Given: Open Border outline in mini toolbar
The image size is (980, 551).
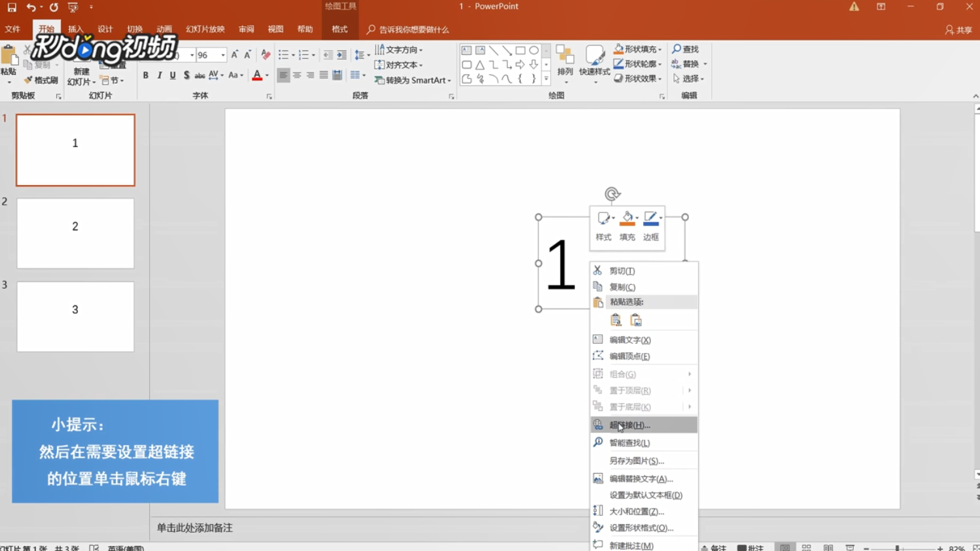Looking at the screenshot, I should 651,226.
